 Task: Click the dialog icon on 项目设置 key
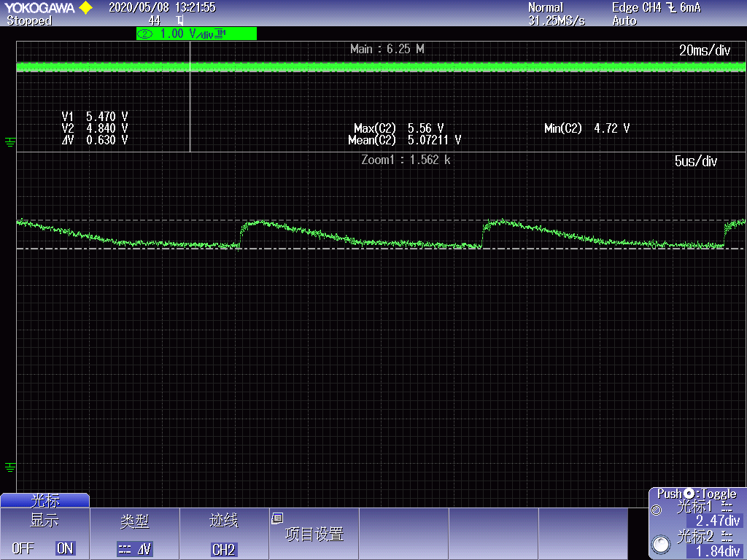[x=277, y=518]
